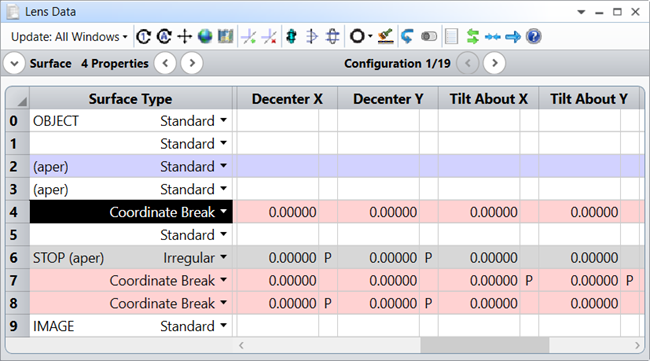650x361 pixels.
Task: Click the black circle aperture icon
Action: [357, 37]
